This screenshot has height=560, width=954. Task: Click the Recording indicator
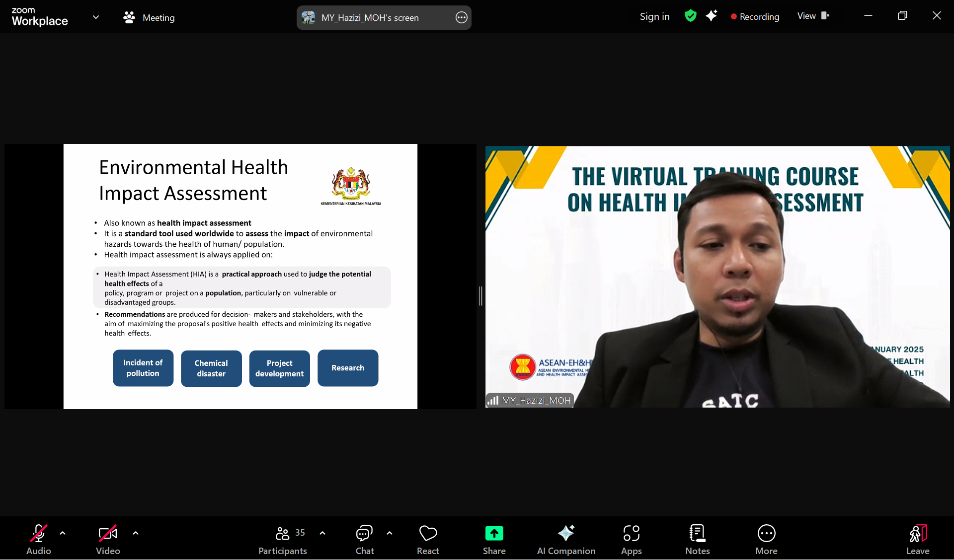(x=755, y=16)
